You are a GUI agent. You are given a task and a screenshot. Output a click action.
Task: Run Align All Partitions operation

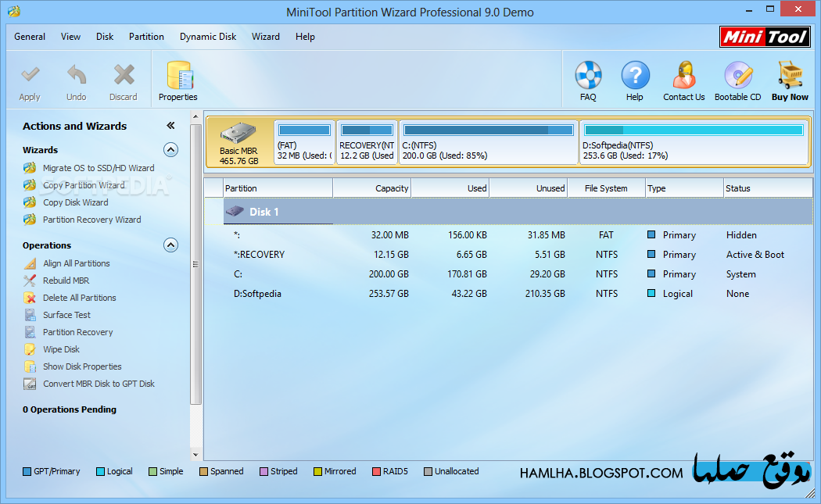(x=77, y=263)
